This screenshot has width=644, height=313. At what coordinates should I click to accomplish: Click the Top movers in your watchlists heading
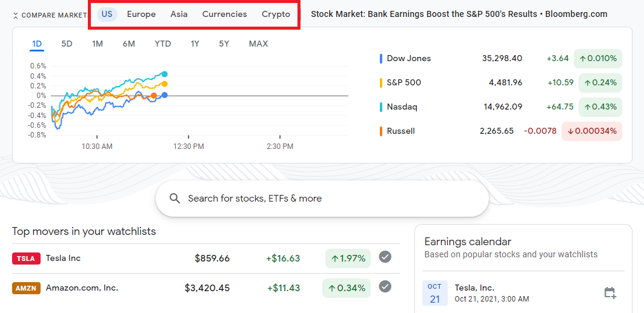84,231
